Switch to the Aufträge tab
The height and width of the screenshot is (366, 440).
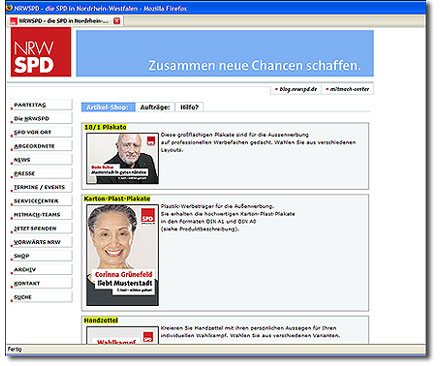pyautogui.click(x=155, y=107)
